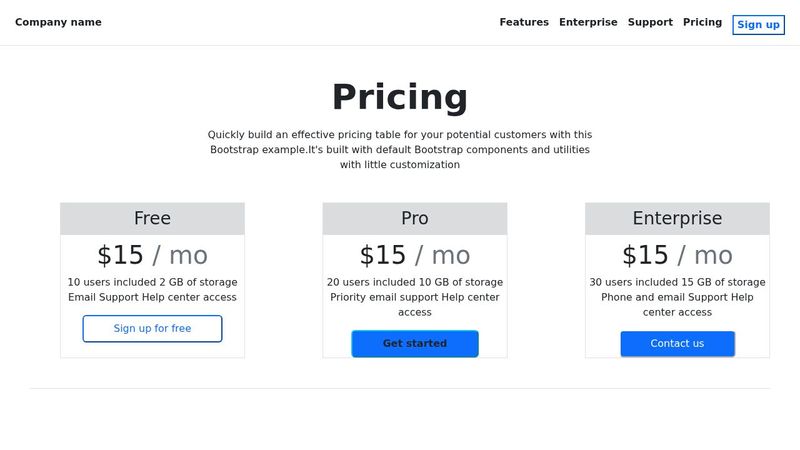Image resolution: width=800 pixels, height=450 pixels.
Task: Select the Pricing navigation link
Action: (702, 22)
